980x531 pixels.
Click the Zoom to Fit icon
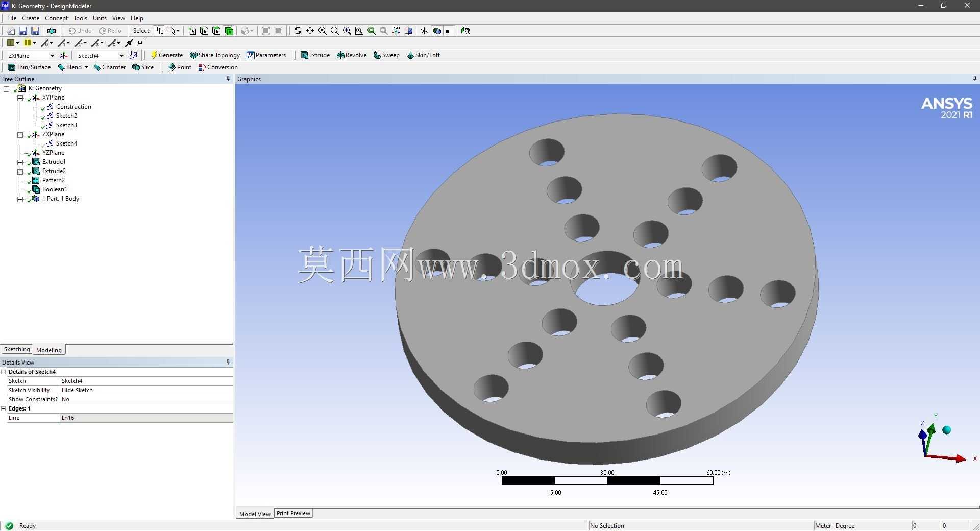(x=347, y=31)
